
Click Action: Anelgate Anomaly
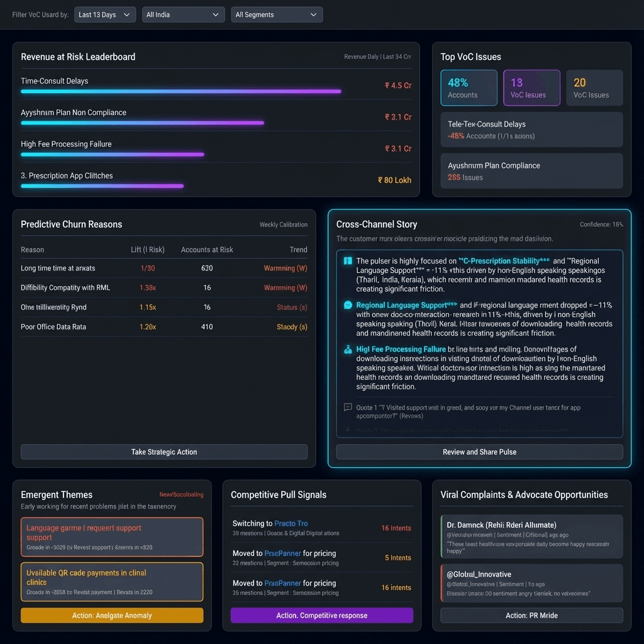111,615
